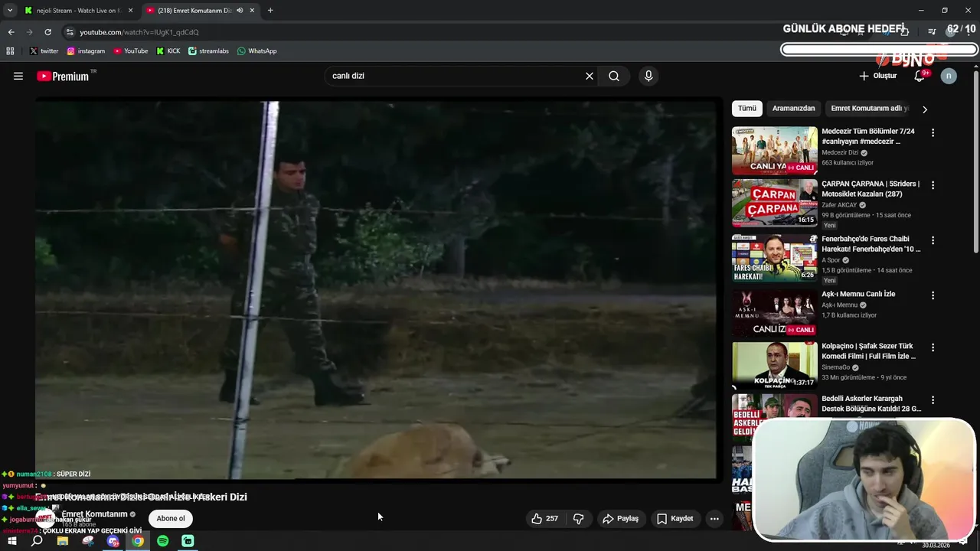Go back in browser history

[x=11, y=32]
